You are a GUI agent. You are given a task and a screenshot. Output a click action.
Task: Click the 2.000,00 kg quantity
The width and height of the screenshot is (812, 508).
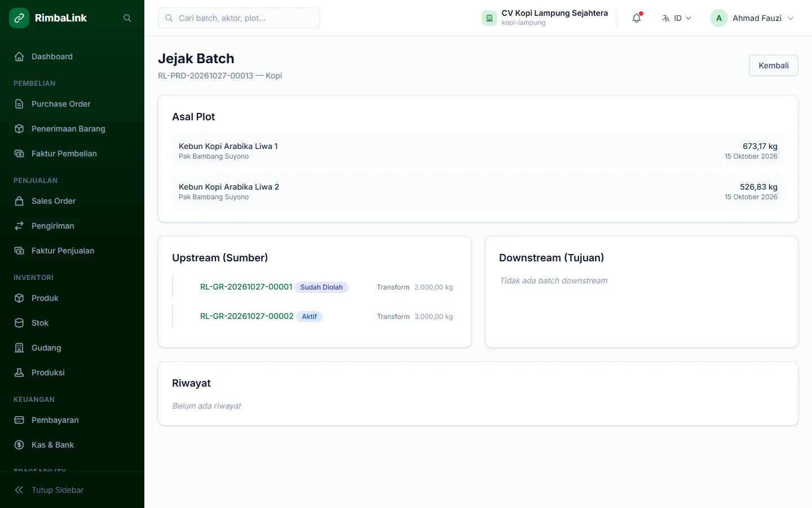pos(434,287)
